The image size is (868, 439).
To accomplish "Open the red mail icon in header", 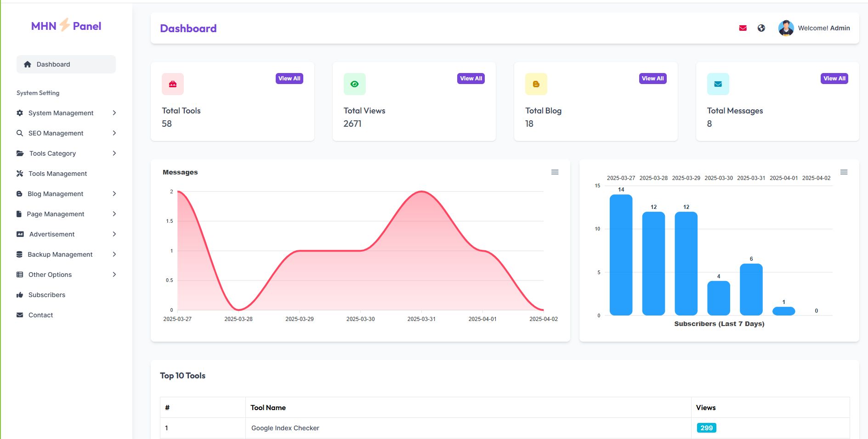I will [x=743, y=28].
